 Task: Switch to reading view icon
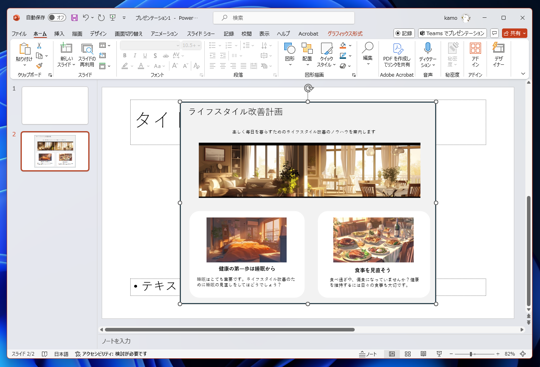[x=423, y=354]
